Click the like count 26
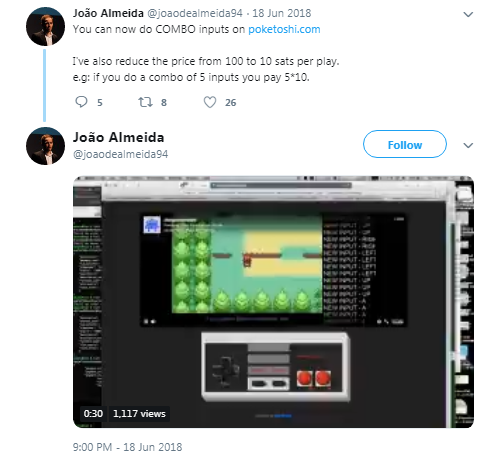 pos(230,102)
